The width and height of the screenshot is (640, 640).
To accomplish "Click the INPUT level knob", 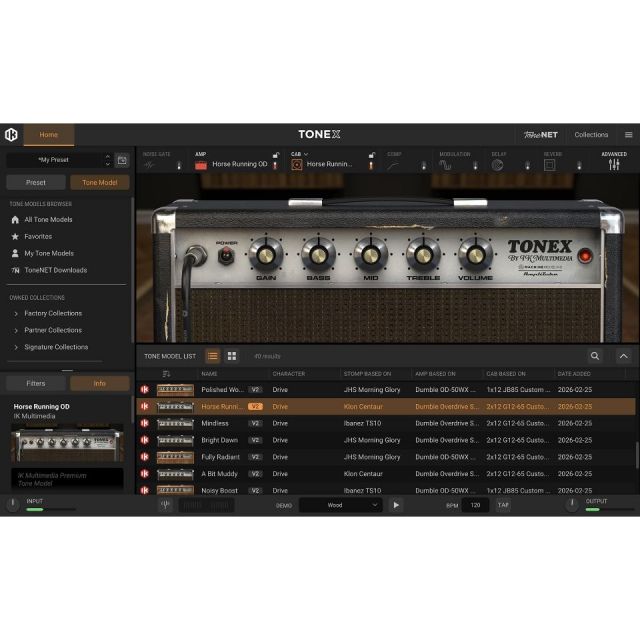I will 13,505.
